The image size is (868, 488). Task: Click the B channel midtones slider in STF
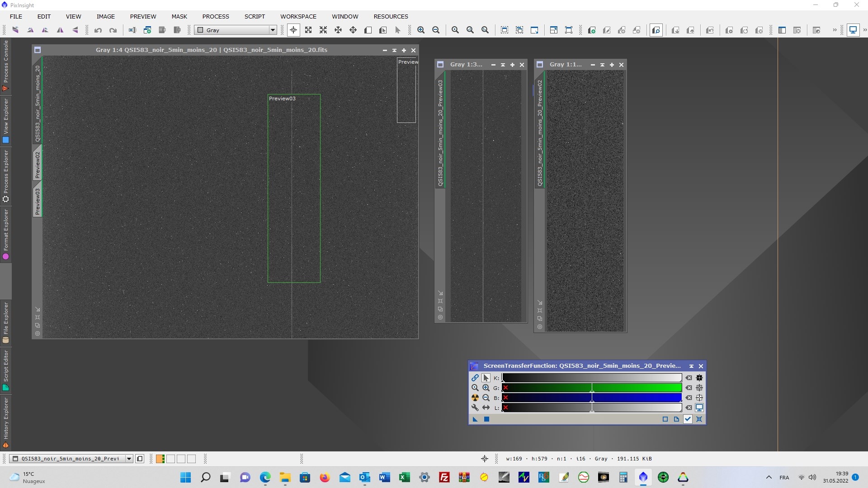tap(592, 398)
